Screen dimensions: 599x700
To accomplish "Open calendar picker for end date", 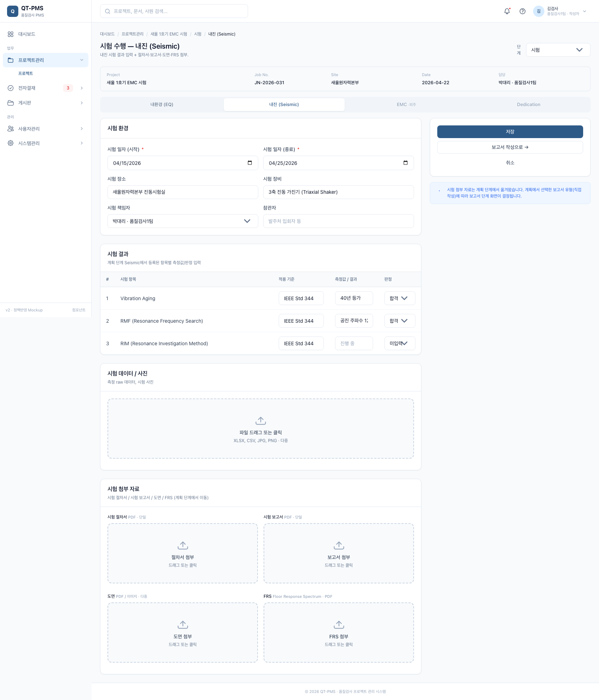I will pyautogui.click(x=406, y=163).
